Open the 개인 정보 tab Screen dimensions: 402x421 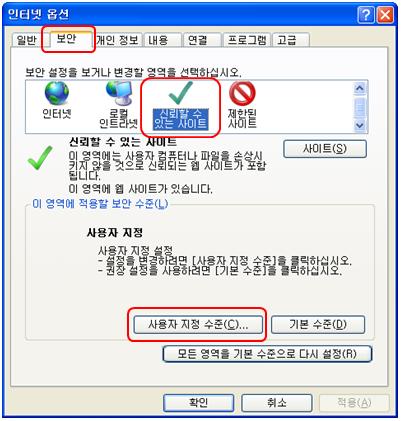(117, 40)
